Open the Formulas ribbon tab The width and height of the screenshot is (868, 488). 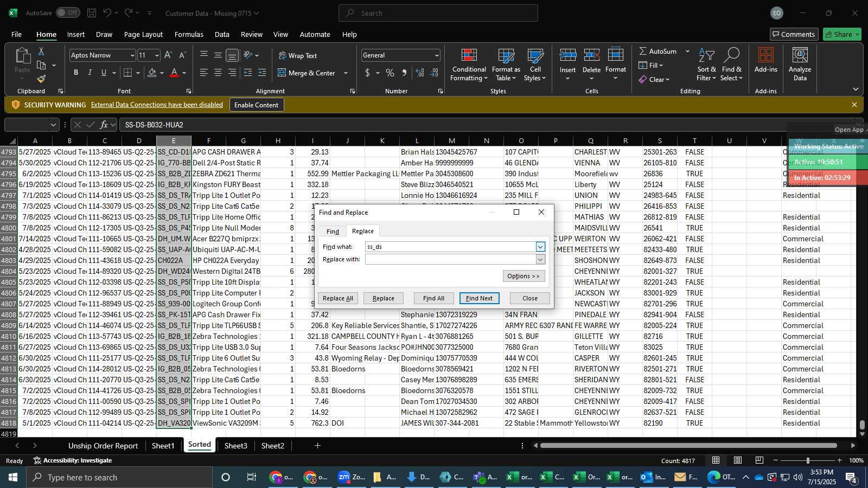coord(189,34)
